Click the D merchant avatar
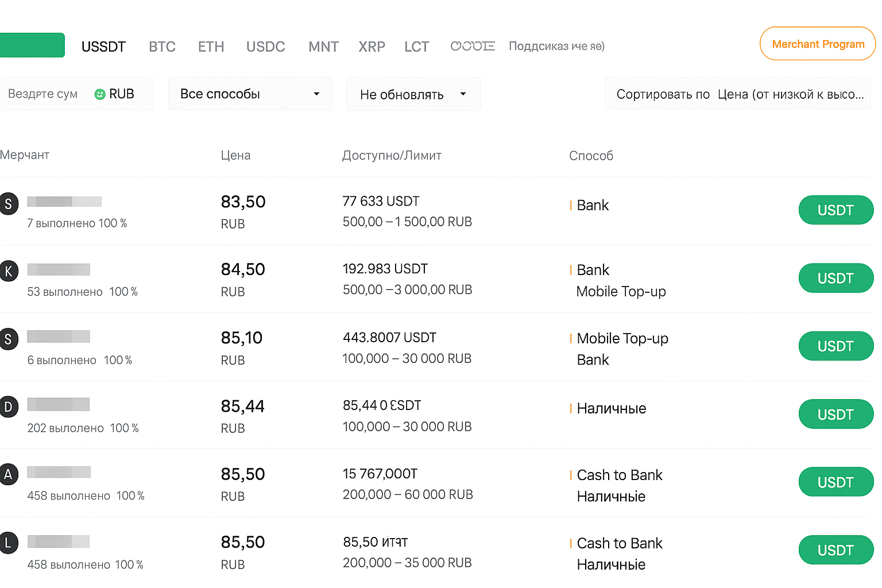Screen dimensions: 882x588 tap(9, 407)
